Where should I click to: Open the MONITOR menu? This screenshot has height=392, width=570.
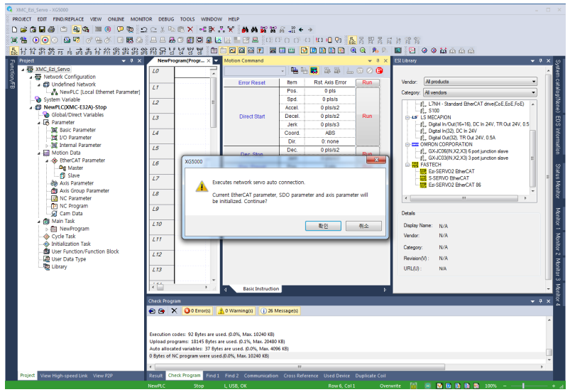pos(141,19)
